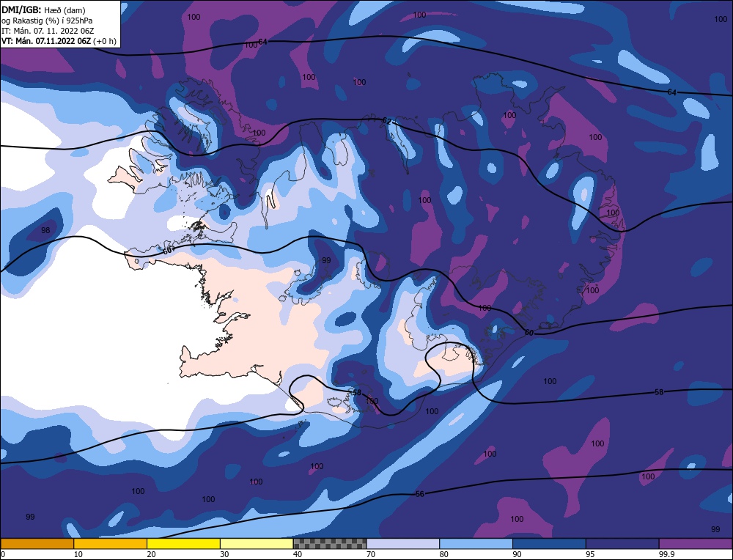Click the light blue 80–90 legend swatch

(476, 544)
